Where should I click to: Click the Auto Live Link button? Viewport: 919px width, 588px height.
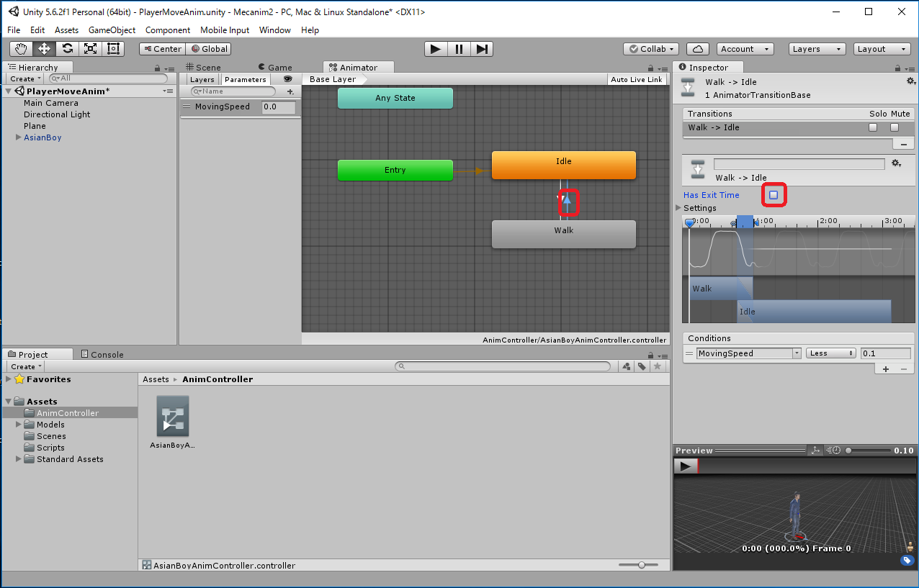coord(636,79)
